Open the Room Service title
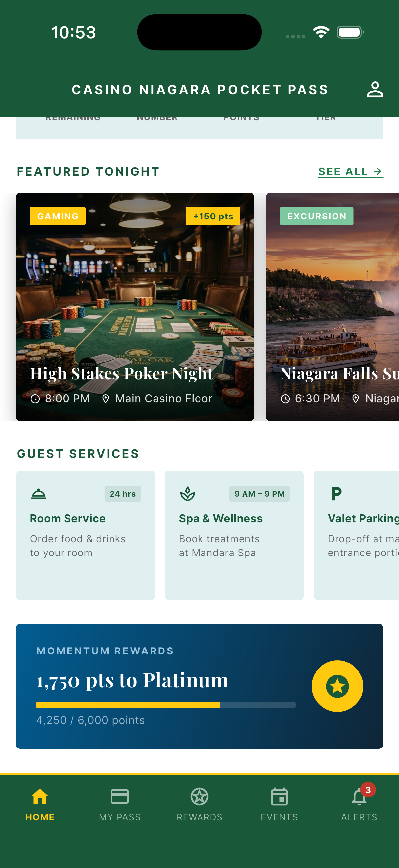 pyautogui.click(x=68, y=518)
